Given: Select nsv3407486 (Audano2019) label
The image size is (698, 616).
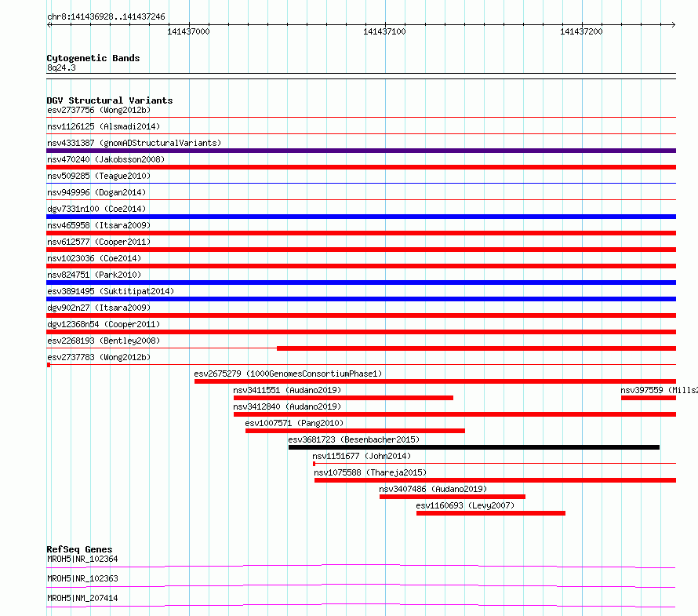Looking at the screenshot, I should (433, 489).
